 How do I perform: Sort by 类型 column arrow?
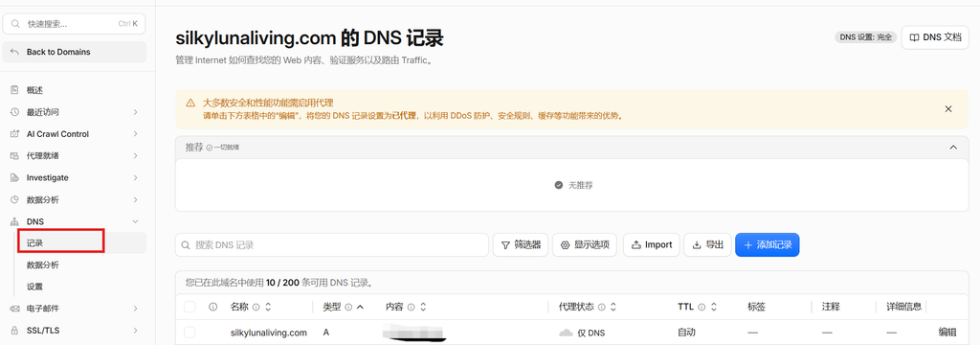coord(360,307)
